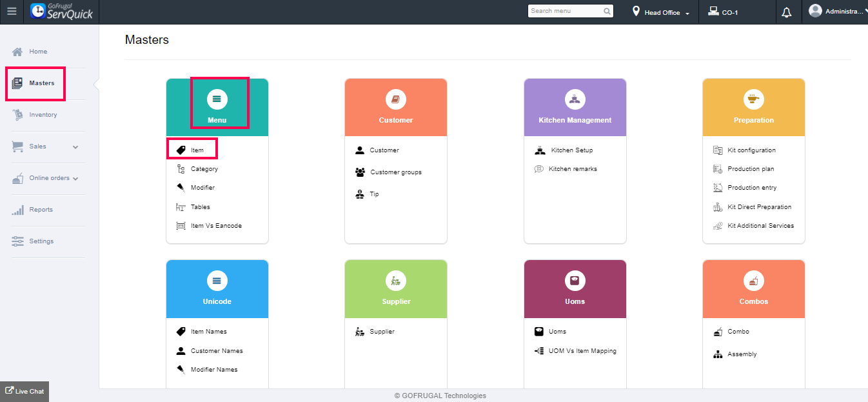Open Modifier Names under Unicode
The width and height of the screenshot is (868, 402).
pyautogui.click(x=214, y=370)
